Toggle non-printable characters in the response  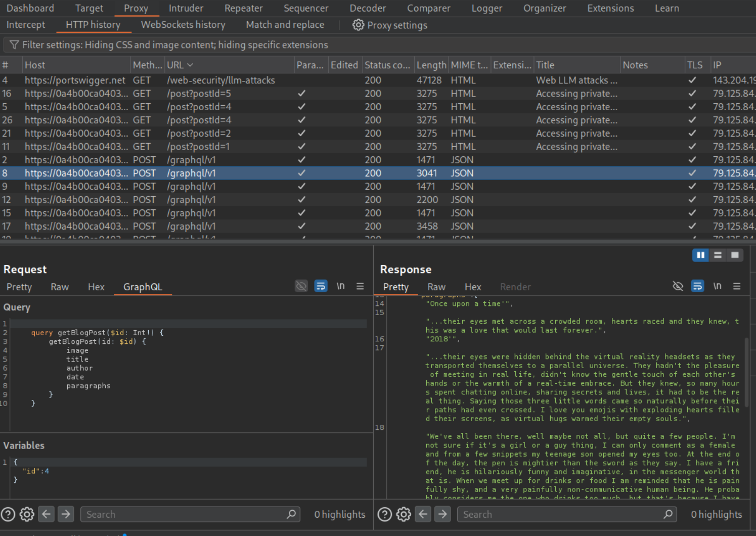click(717, 286)
